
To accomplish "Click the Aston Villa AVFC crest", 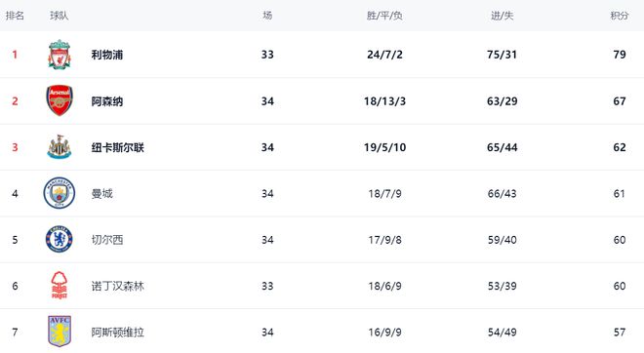I will (60, 332).
